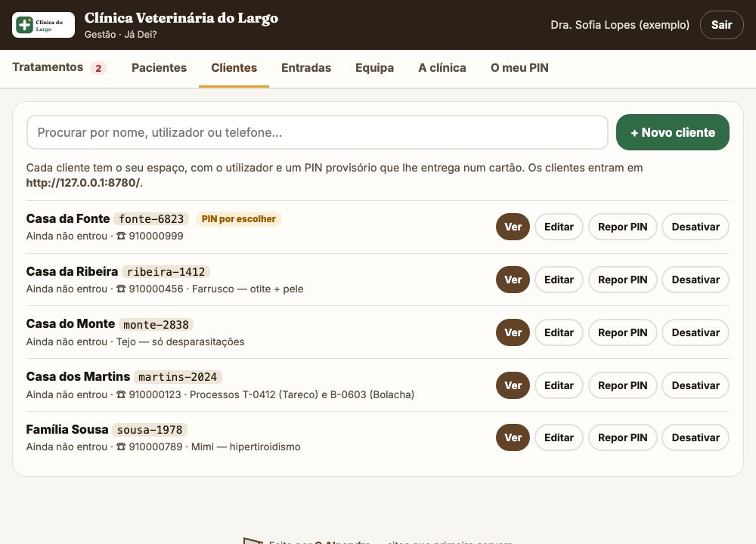Viewport: 756px width, 544px height.
Task: Switch to the Pacientes tab
Action: pos(159,68)
